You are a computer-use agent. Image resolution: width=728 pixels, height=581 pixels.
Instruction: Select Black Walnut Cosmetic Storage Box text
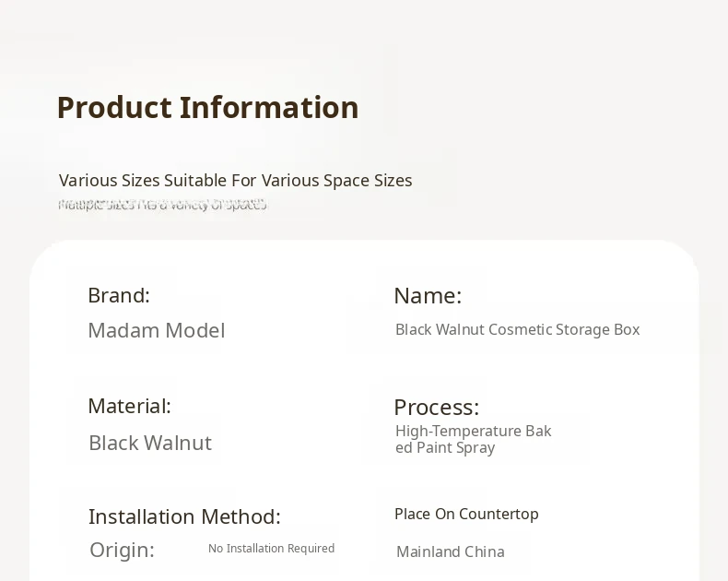pyautogui.click(x=518, y=329)
